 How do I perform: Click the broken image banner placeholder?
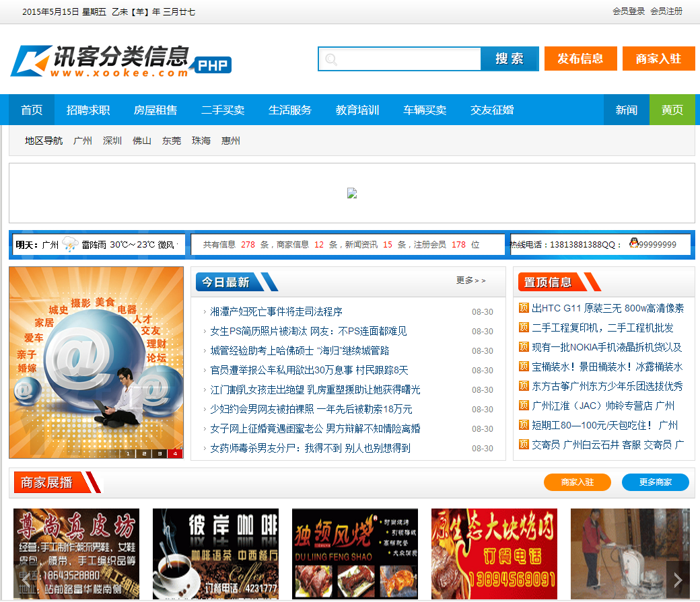(351, 194)
